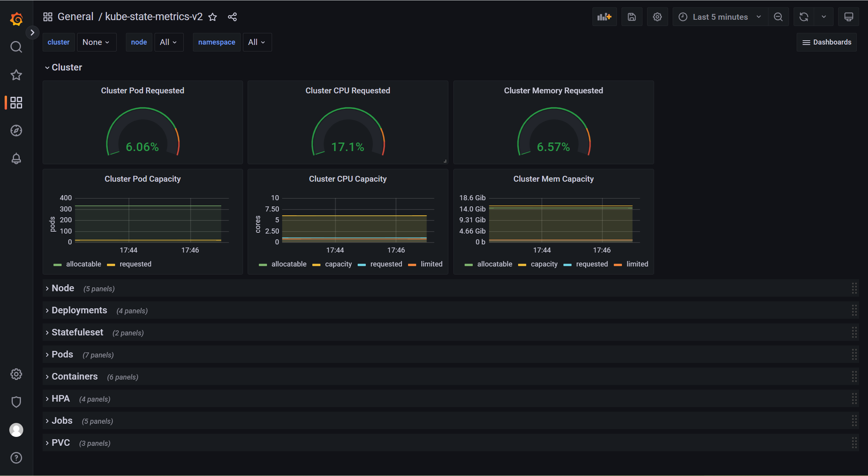Mark dashboard as favorite star
Screen dimensions: 868x476
tap(213, 17)
